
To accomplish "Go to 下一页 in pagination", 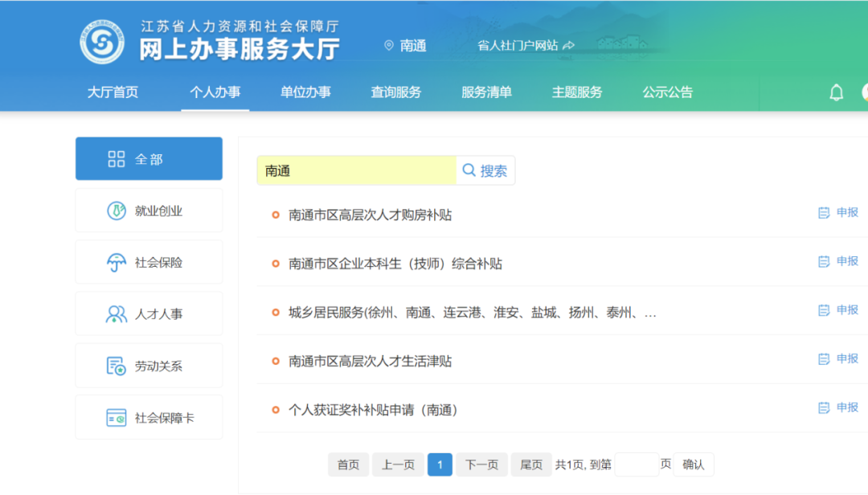I will pyautogui.click(x=481, y=464).
